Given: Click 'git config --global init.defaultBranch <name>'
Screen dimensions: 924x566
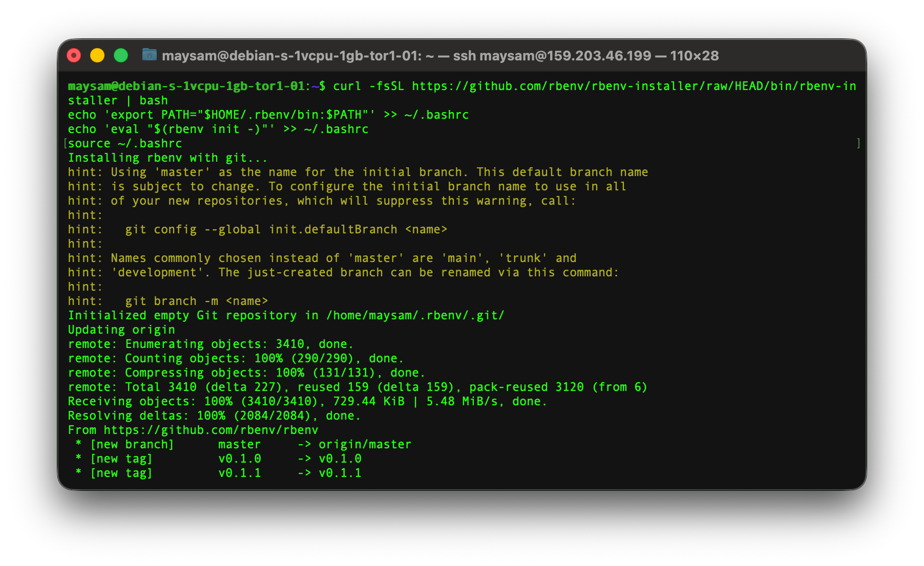Looking at the screenshot, I should click(286, 229).
